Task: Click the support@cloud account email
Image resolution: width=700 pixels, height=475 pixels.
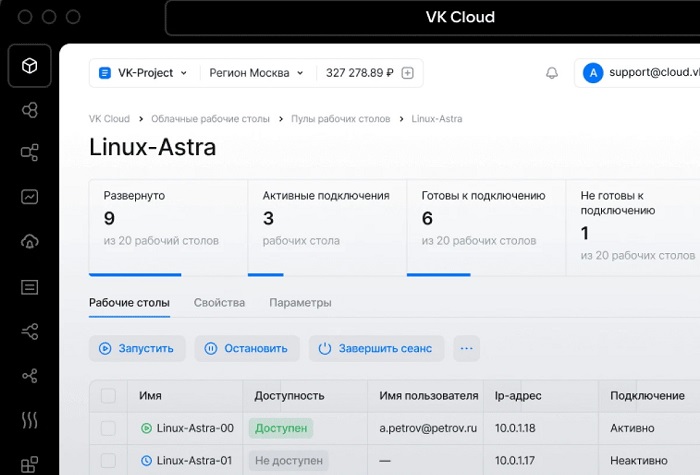Action: click(x=654, y=72)
